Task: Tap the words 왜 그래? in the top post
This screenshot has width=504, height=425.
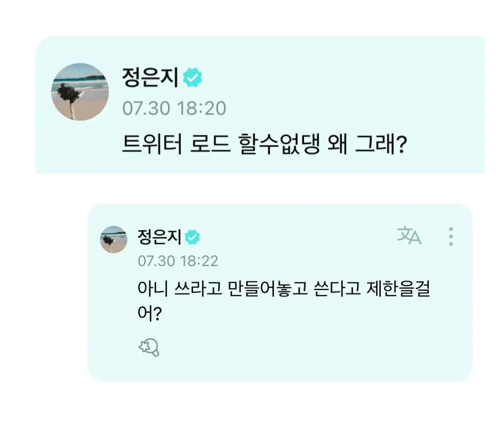Action: [x=367, y=144]
